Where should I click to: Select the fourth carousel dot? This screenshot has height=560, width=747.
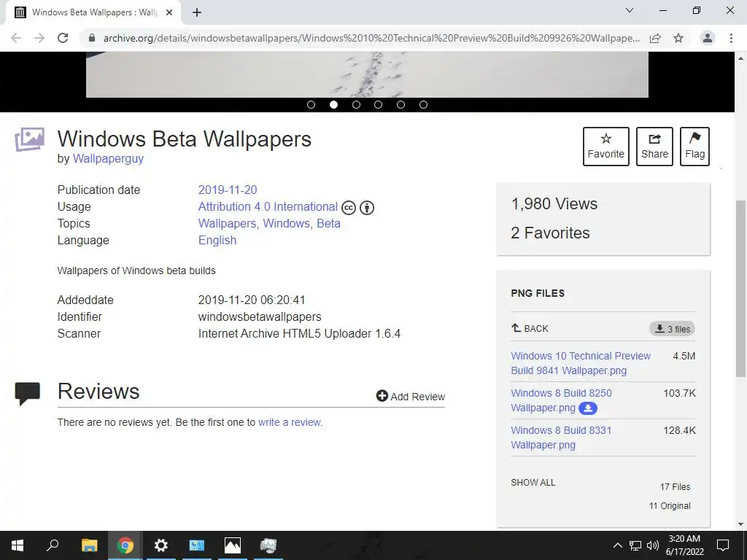(x=379, y=105)
